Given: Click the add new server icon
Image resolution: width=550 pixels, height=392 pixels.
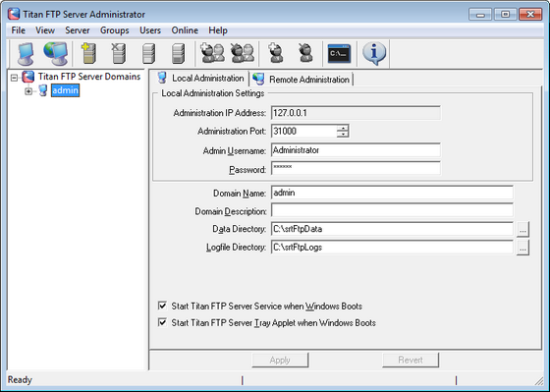Looking at the screenshot, I should coord(88,53).
